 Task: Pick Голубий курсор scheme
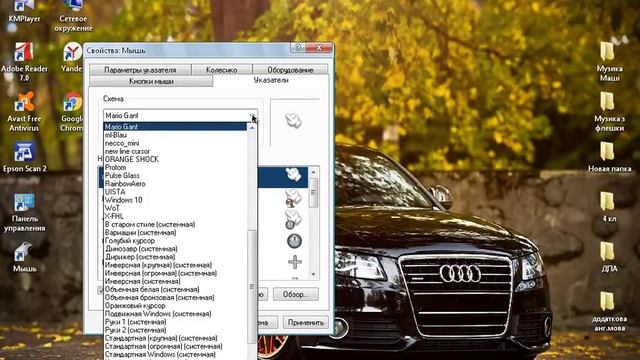(x=175, y=241)
